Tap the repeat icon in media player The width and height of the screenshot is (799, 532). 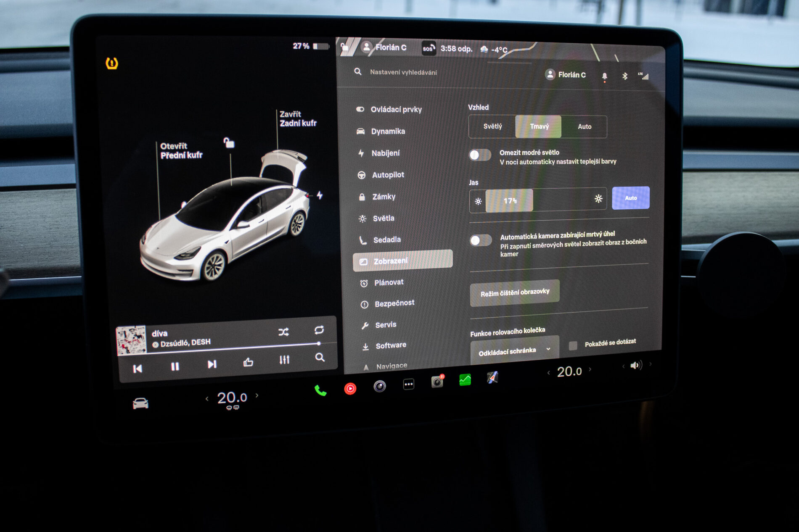(x=319, y=330)
